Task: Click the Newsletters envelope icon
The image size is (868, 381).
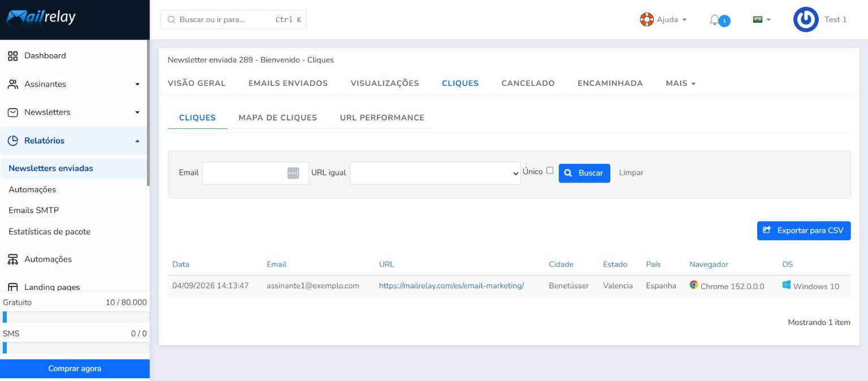Action: (13, 112)
